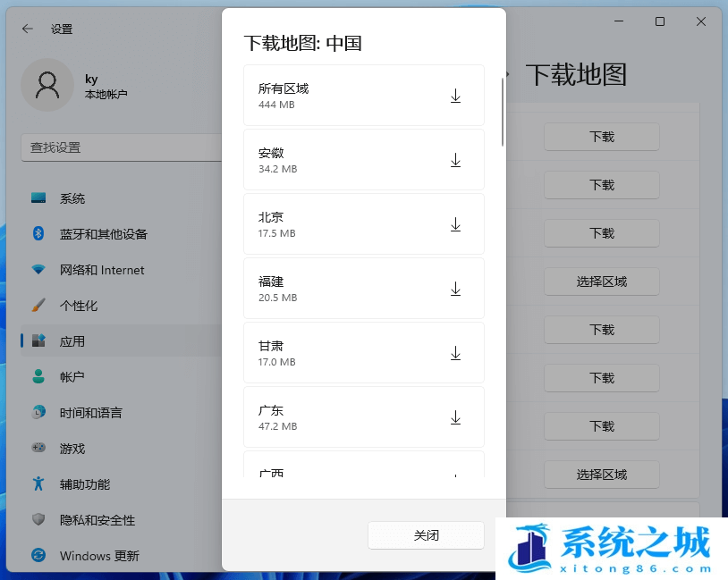Open 系统 settings category

pos(72,198)
